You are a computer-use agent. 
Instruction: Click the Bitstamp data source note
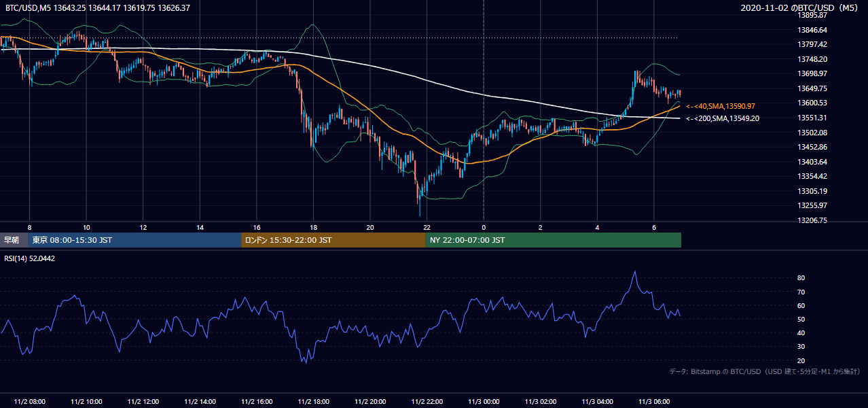[765, 371]
